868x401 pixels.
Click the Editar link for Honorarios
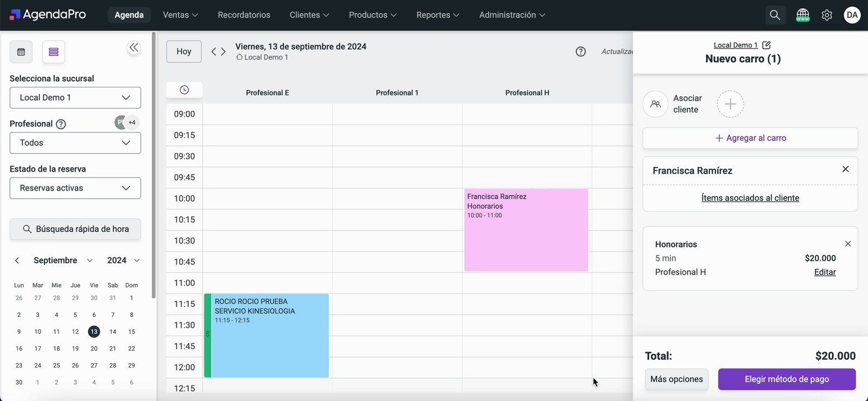click(x=825, y=272)
